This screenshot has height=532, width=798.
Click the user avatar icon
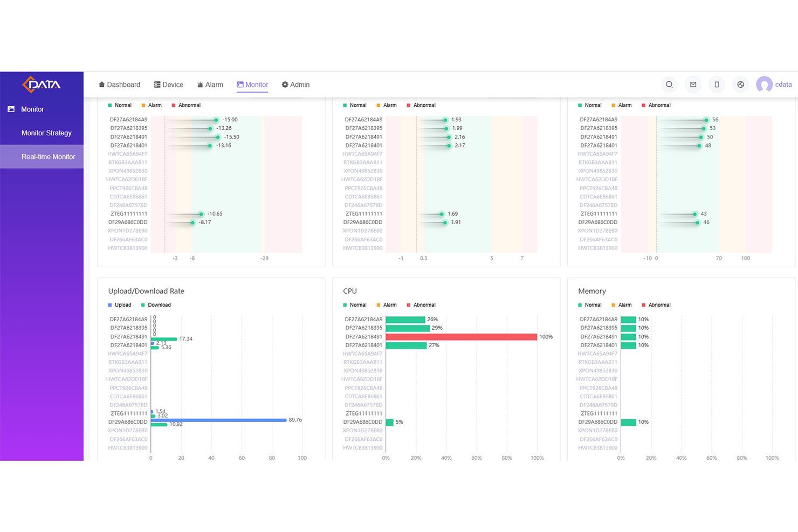point(764,85)
